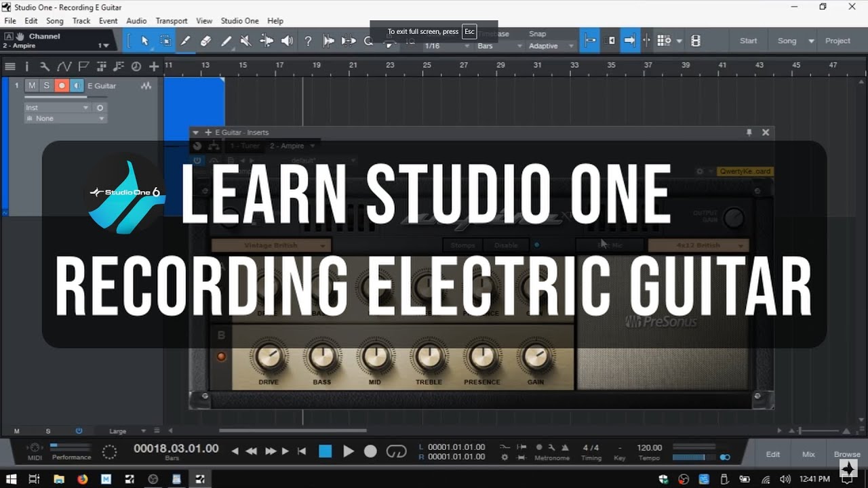Click the Fast Forward transport button

click(x=270, y=451)
